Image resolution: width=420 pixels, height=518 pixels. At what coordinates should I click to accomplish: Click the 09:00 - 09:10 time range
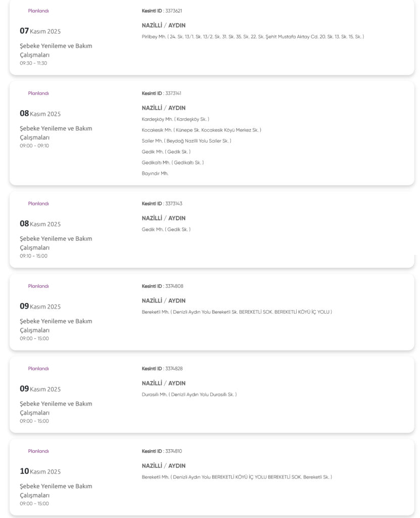[x=34, y=146]
